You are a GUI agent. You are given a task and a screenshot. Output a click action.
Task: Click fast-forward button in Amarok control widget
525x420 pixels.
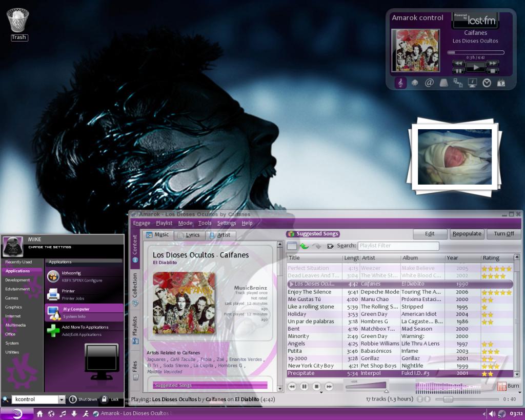coord(492,63)
